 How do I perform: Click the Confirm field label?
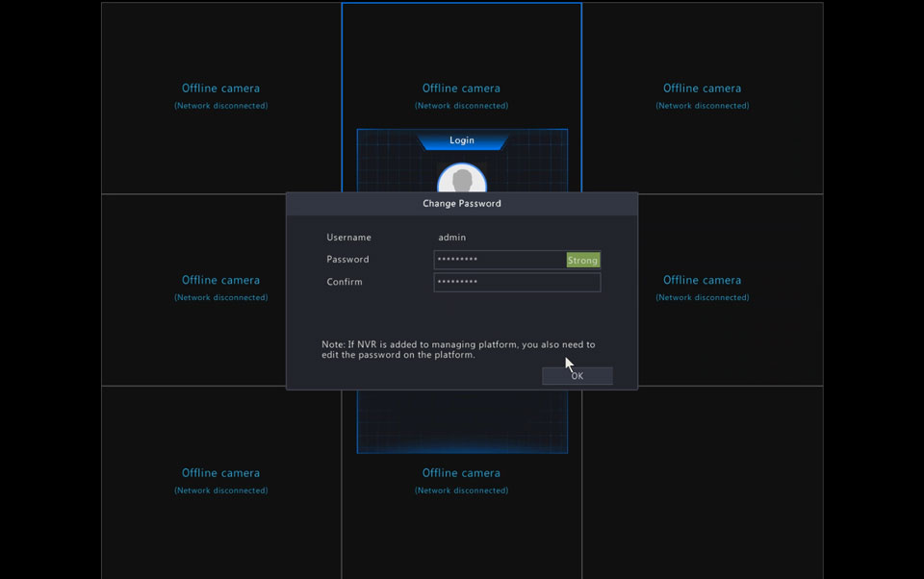click(x=345, y=282)
